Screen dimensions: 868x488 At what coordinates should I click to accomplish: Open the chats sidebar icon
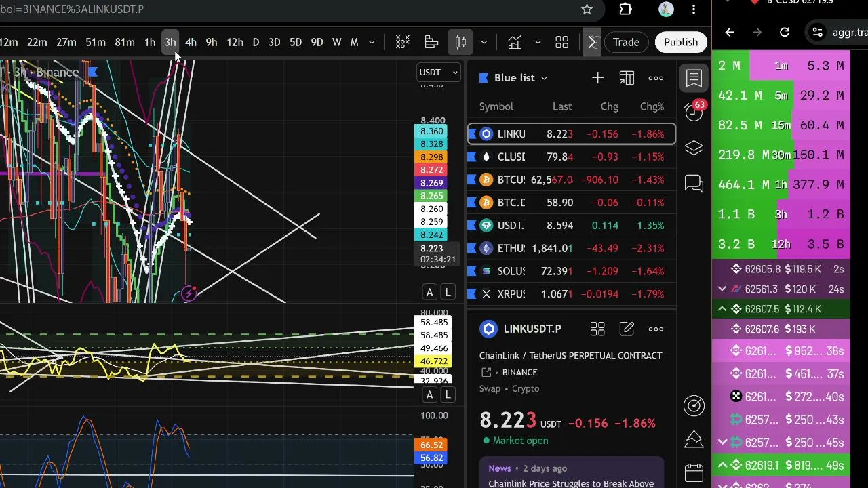pyautogui.click(x=694, y=184)
